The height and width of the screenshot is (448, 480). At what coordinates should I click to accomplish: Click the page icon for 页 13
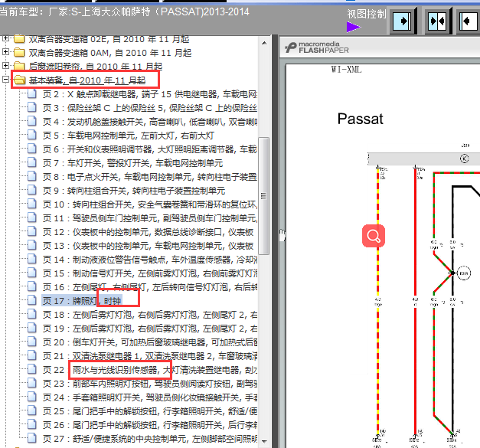tap(32, 245)
